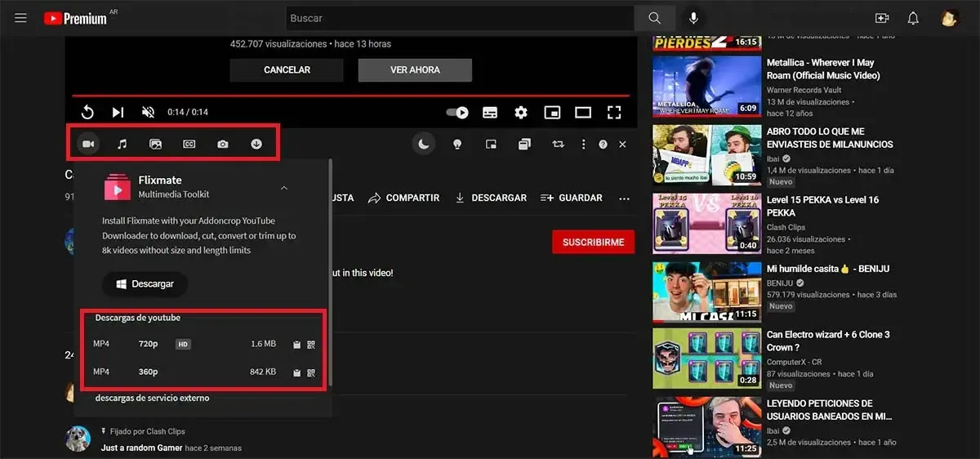The height and width of the screenshot is (459, 980).
Task: Click the SUSCRIBIRME button
Action: 593,242
